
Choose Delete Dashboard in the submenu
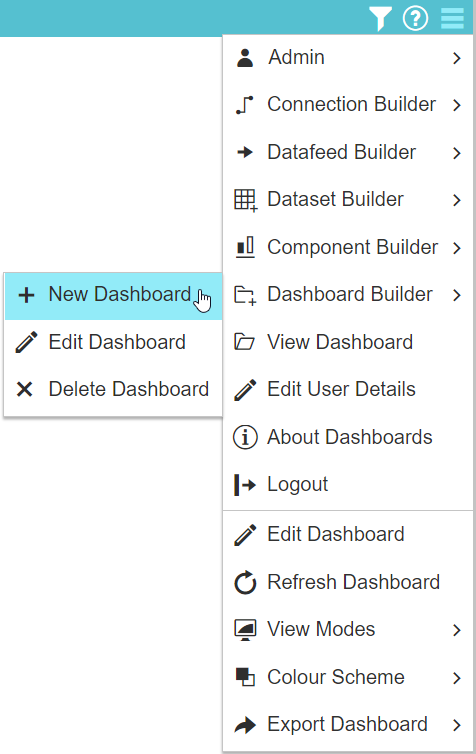[113, 390]
